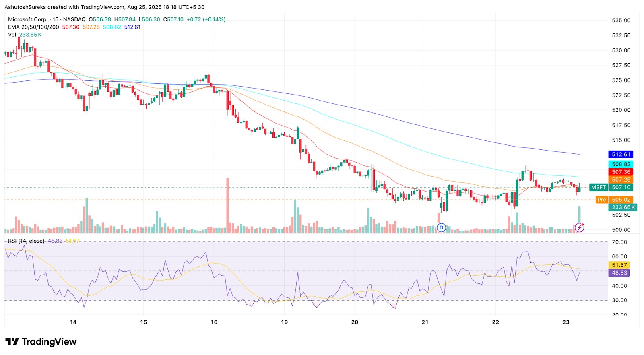Screen dimensions: 644x355
Task: Click blue 512.61 value in EMA legend
Action: (132, 27)
